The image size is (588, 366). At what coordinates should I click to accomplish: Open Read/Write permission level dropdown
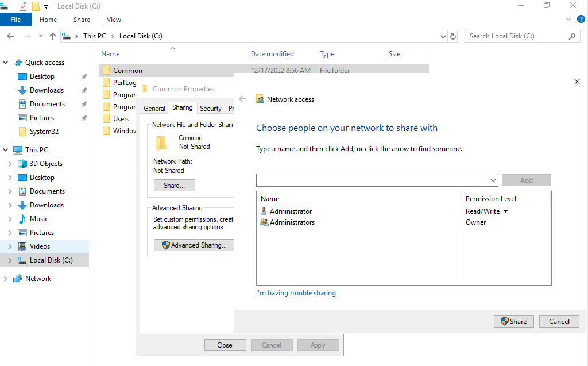pos(505,211)
